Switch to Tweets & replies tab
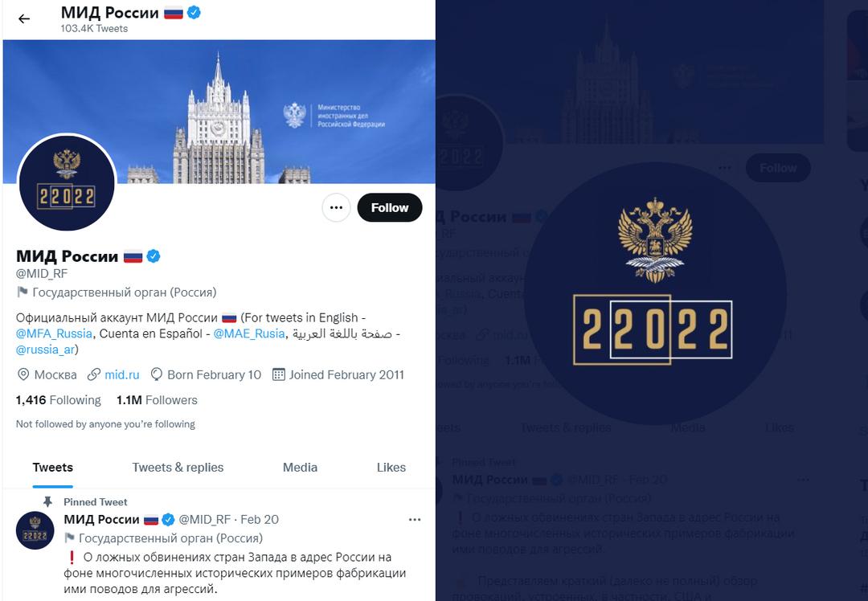Screen dimensions: 868x601 coord(178,468)
